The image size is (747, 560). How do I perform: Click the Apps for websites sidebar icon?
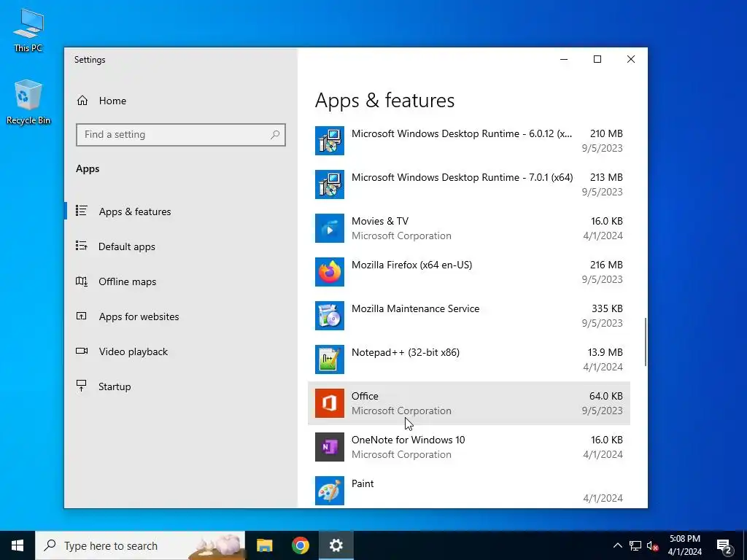click(x=82, y=316)
